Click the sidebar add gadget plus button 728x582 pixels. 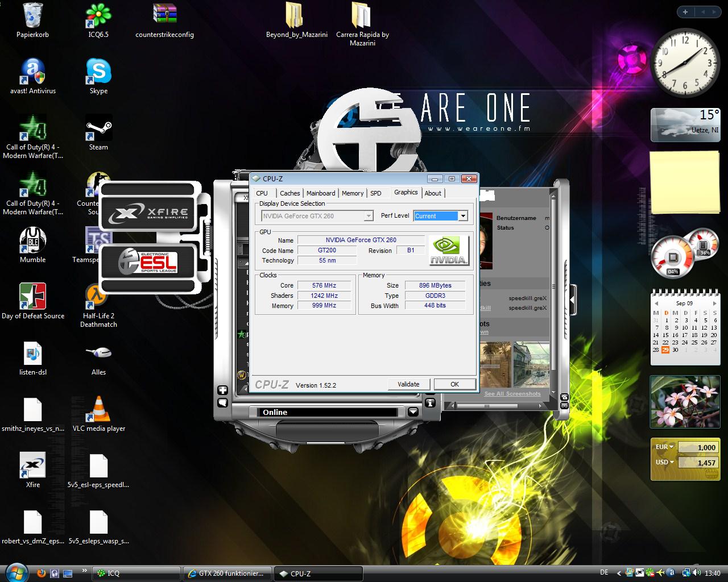tap(685, 12)
